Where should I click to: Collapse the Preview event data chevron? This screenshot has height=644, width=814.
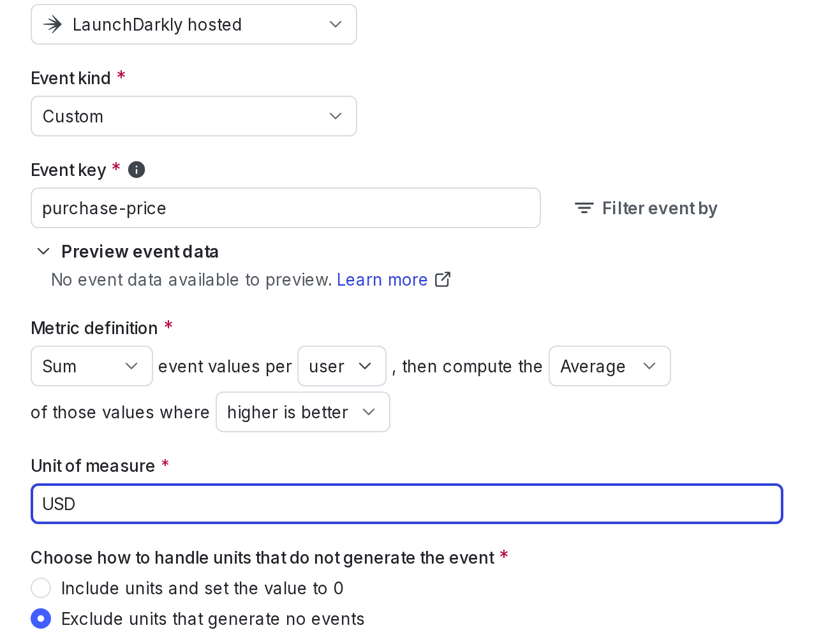[43, 252]
